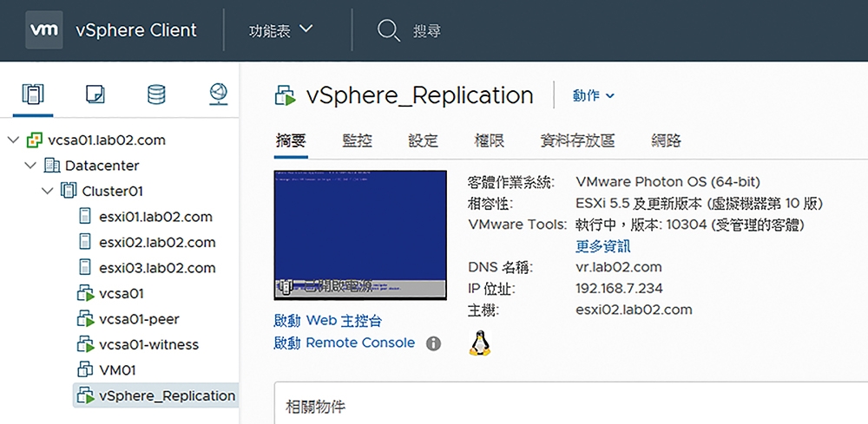Select VM01 in the tree

coord(117,370)
